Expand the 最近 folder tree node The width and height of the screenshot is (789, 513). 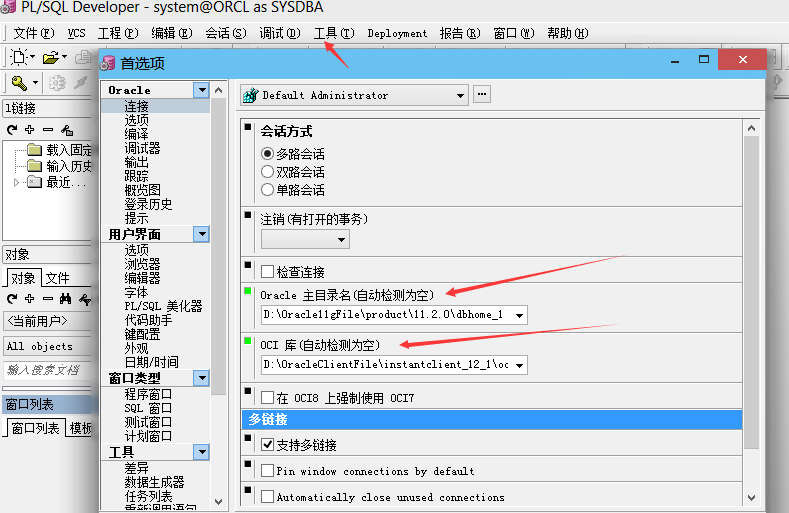(17, 182)
